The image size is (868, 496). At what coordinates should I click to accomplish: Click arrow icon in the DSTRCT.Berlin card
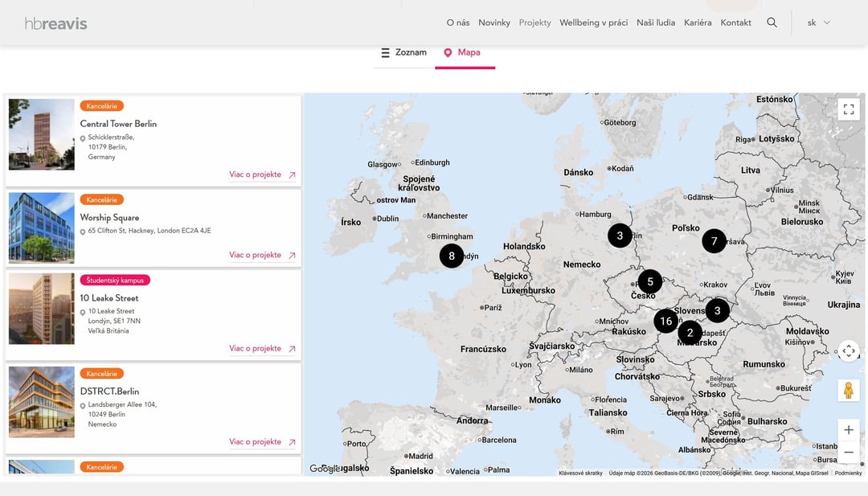[292, 442]
